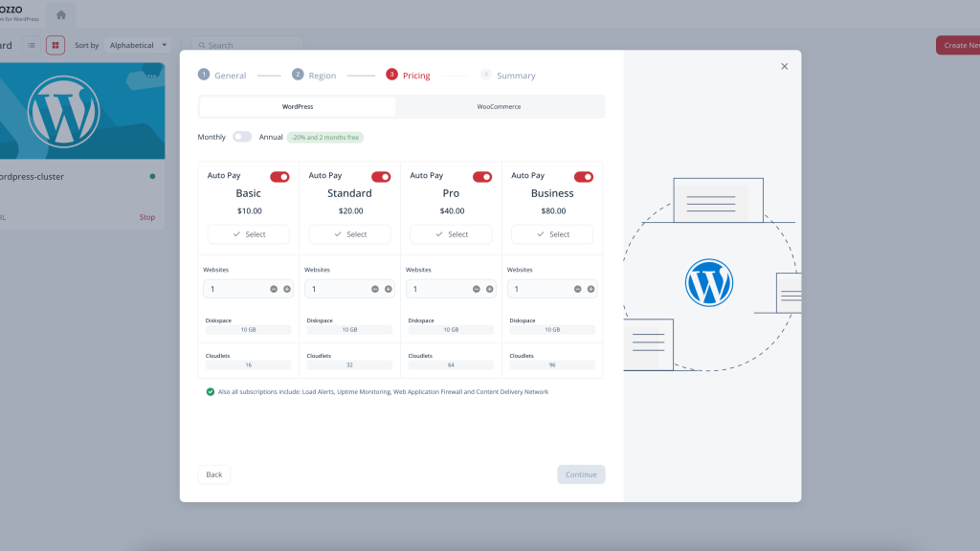Click Business plan Cloudlets bar
Image resolution: width=980 pixels, height=551 pixels.
[552, 364]
